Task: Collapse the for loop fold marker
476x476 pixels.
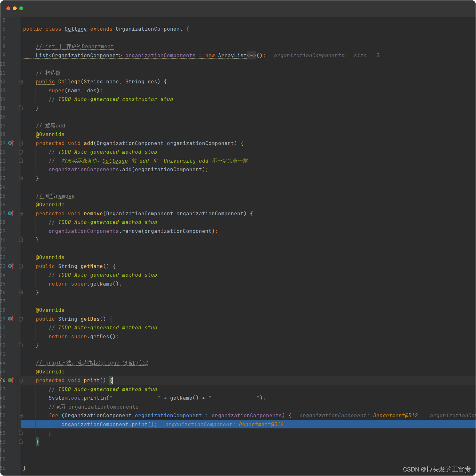Action: pos(21,416)
